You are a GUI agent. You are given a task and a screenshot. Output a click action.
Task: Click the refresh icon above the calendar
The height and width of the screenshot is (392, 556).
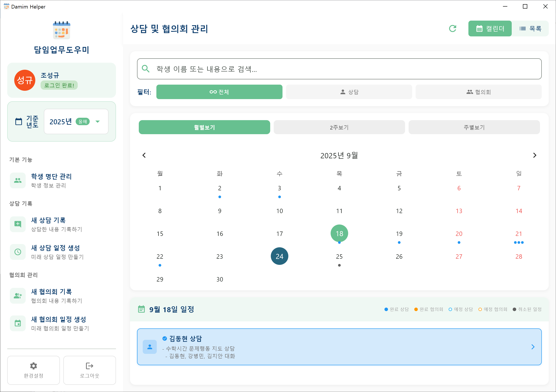click(453, 28)
